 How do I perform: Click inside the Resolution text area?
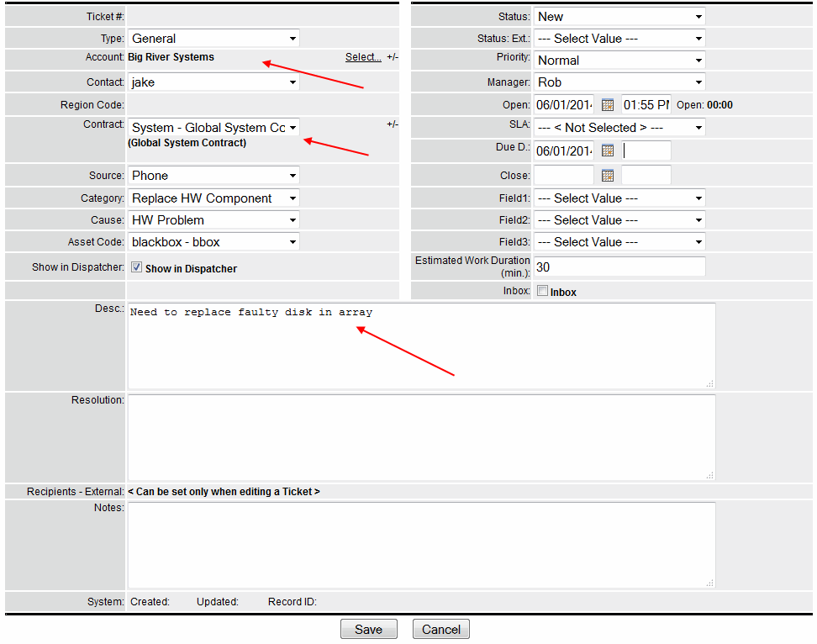point(420,436)
